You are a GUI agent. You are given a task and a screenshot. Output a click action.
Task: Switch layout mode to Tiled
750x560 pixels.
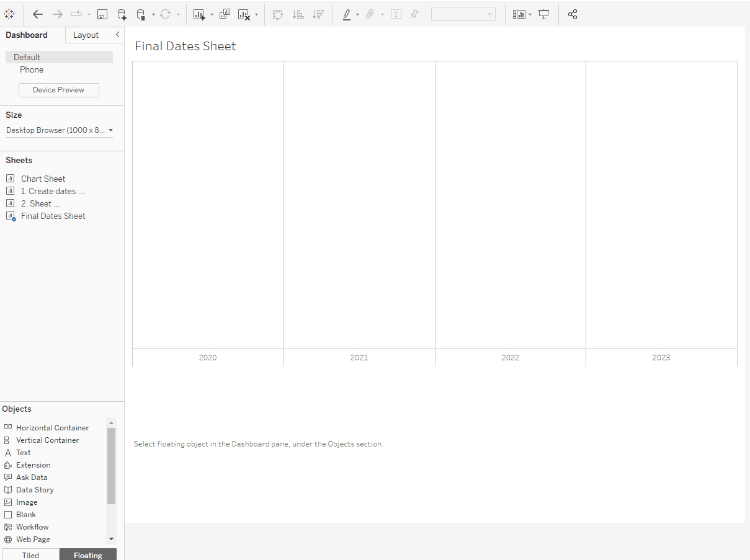click(30, 554)
